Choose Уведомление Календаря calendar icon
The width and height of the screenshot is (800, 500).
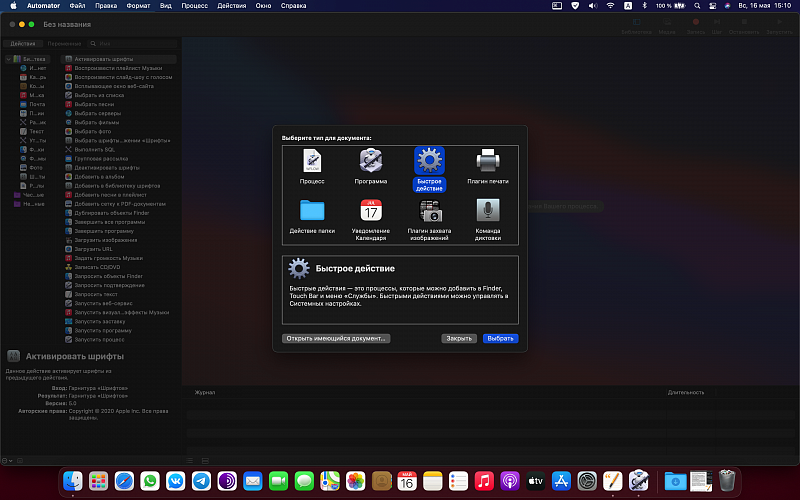coord(371,211)
